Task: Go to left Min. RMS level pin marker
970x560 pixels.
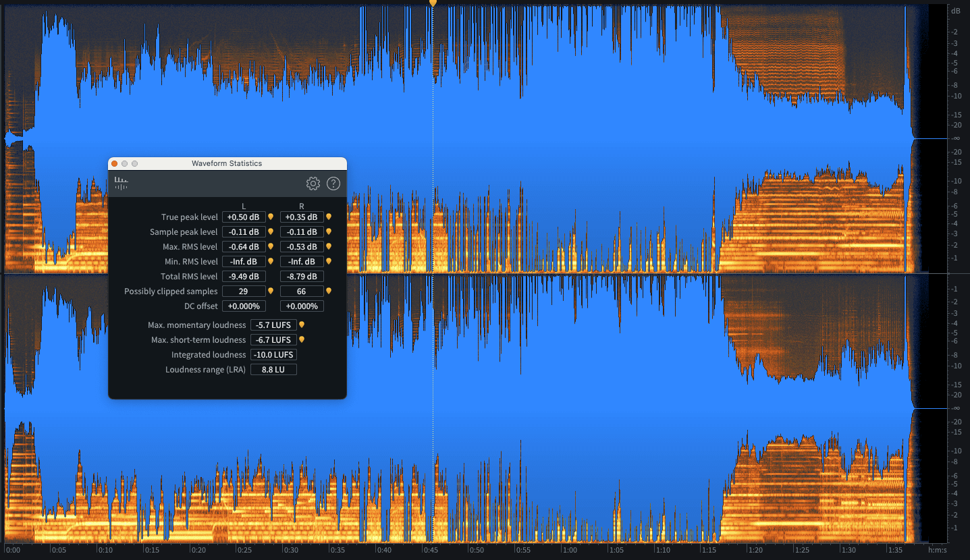Action: 271,261
